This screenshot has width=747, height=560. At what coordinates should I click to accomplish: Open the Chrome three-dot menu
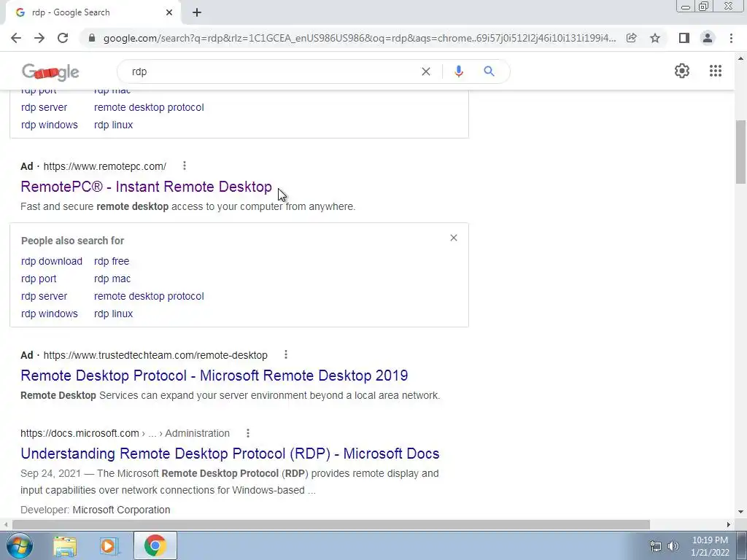tap(731, 38)
